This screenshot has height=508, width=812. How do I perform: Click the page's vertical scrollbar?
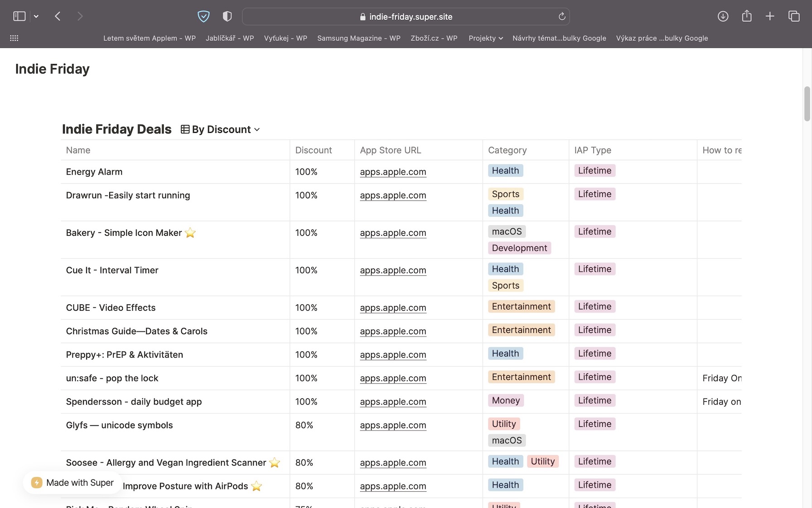tap(807, 104)
